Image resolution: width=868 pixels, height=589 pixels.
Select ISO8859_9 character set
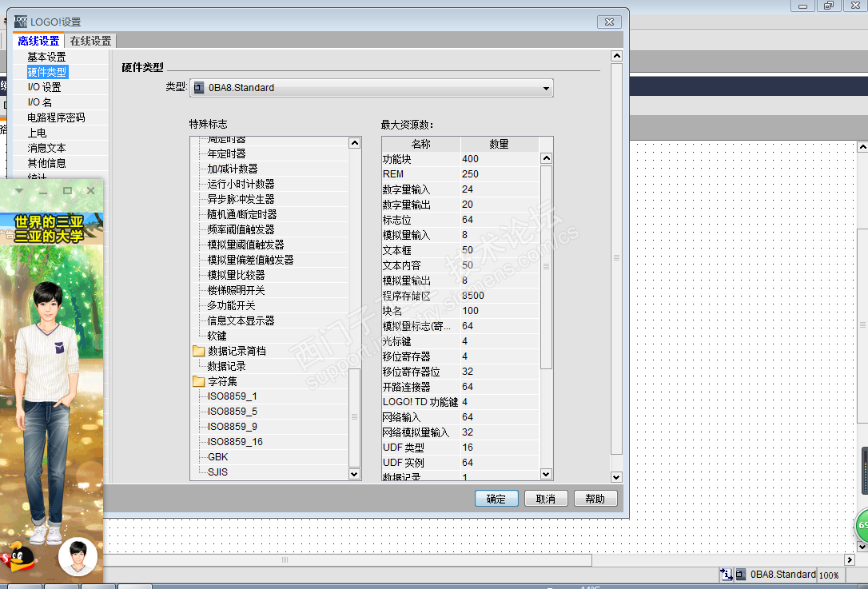tap(232, 427)
